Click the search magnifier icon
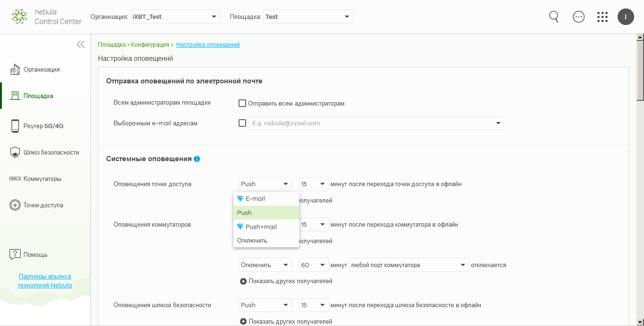Screen dimensions: 644x326 [554, 17]
